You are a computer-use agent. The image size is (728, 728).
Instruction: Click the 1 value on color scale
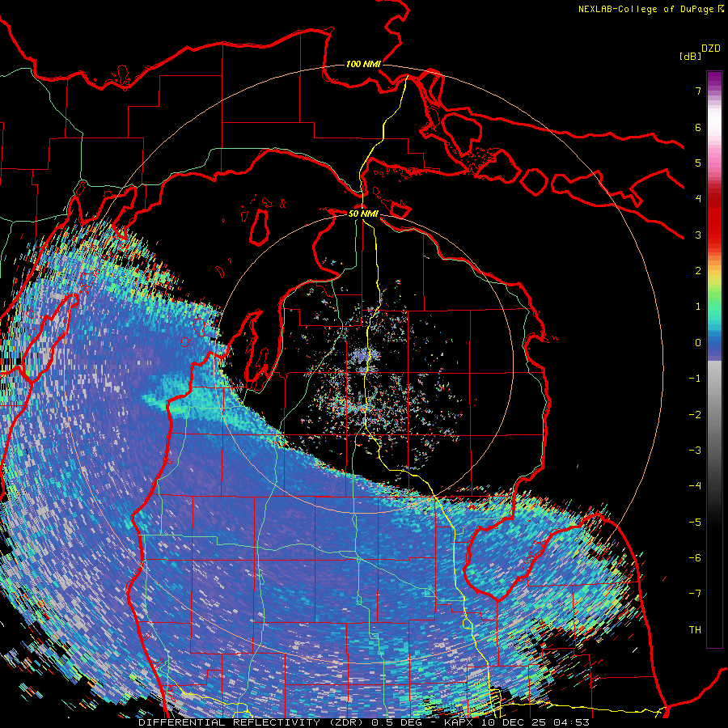(x=698, y=307)
